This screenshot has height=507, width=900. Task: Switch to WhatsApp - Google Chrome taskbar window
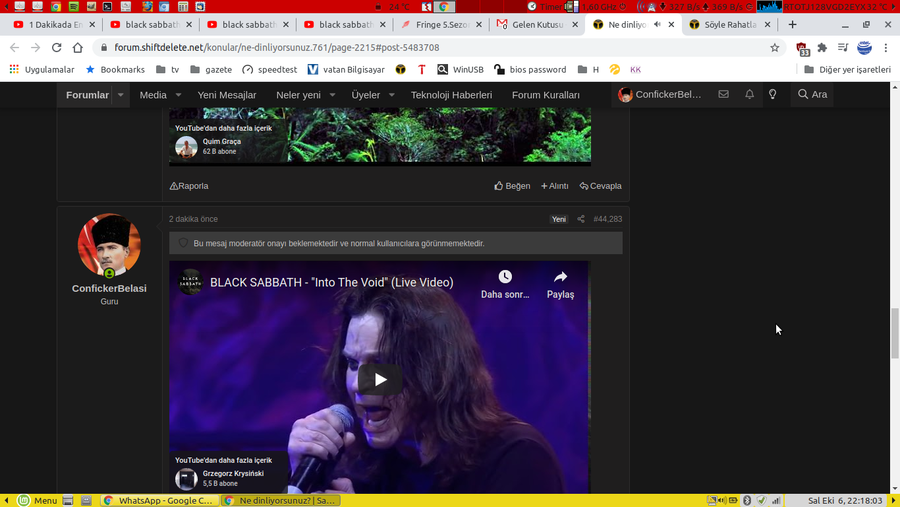click(158, 501)
